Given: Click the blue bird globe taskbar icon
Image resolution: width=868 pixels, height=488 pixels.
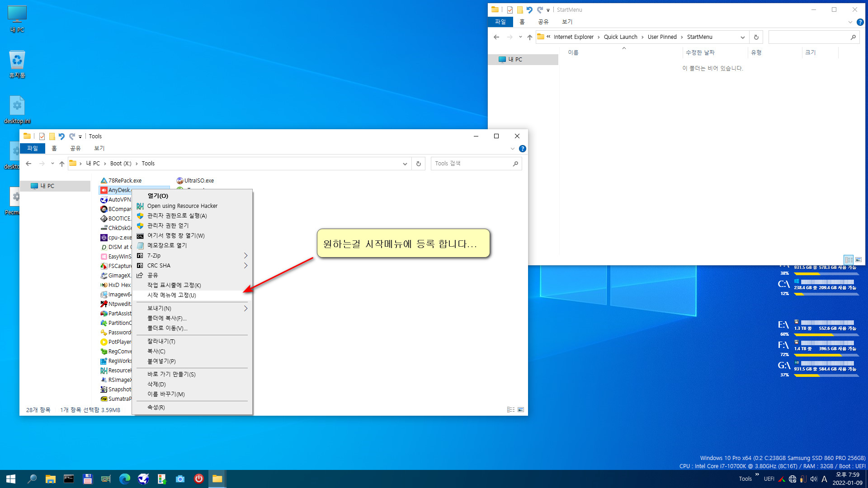Looking at the screenshot, I should 143,479.
